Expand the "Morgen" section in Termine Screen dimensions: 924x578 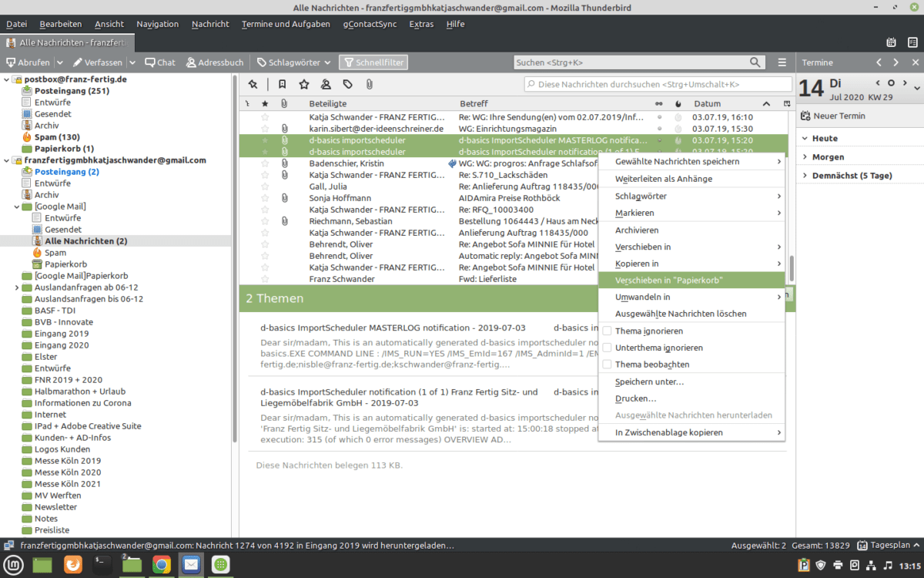point(805,157)
